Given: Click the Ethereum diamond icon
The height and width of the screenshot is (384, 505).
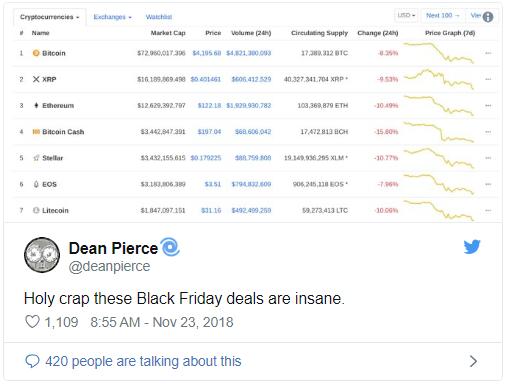Looking at the screenshot, I should tap(36, 105).
